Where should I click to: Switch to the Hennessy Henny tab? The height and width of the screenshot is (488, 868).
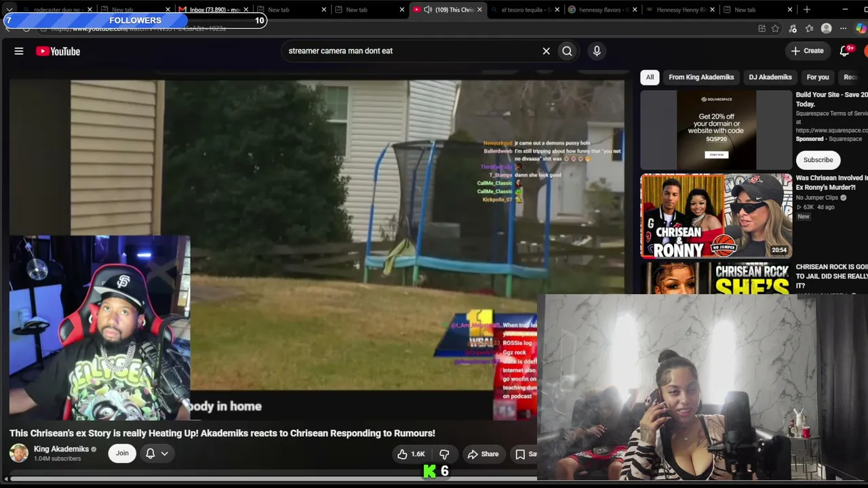(x=680, y=9)
